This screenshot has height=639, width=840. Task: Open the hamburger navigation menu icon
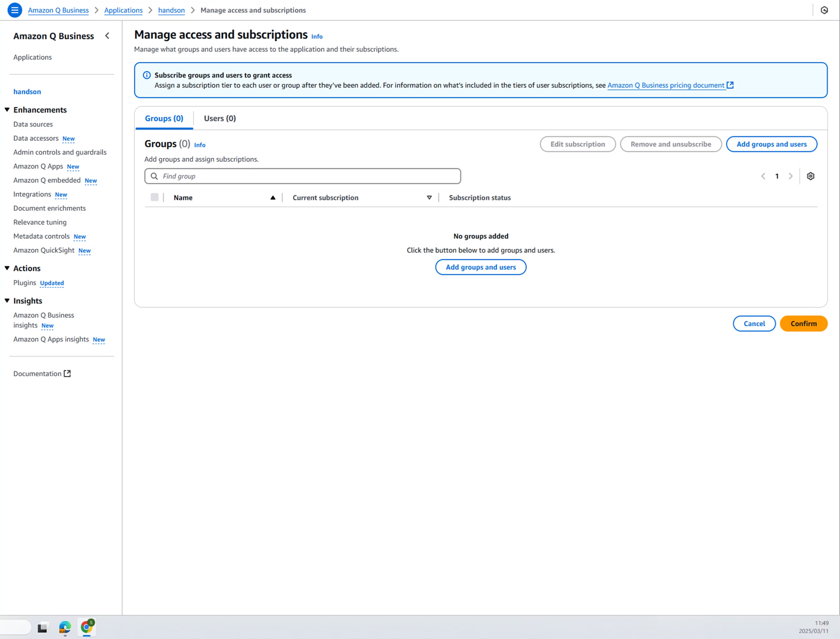coord(15,10)
